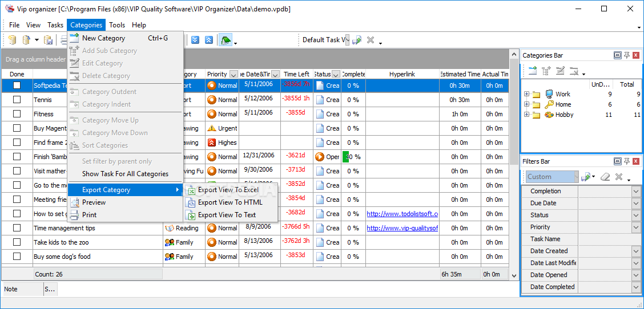The height and width of the screenshot is (309, 644).
Task: Check Done box for Find frame task
Action: [17, 143]
